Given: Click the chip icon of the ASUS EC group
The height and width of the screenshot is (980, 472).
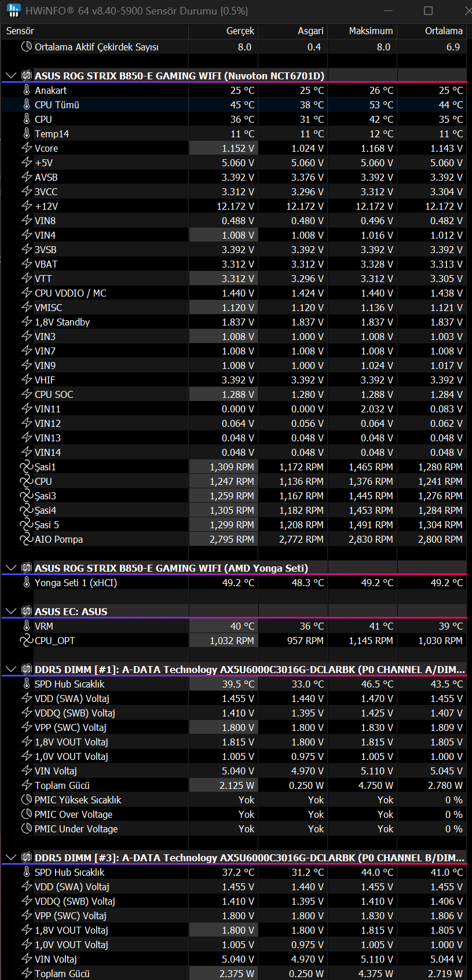Looking at the screenshot, I should (27, 611).
